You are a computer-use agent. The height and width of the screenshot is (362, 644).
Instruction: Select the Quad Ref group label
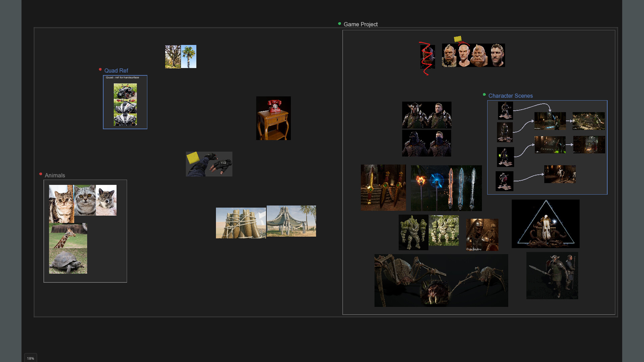[116, 70]
